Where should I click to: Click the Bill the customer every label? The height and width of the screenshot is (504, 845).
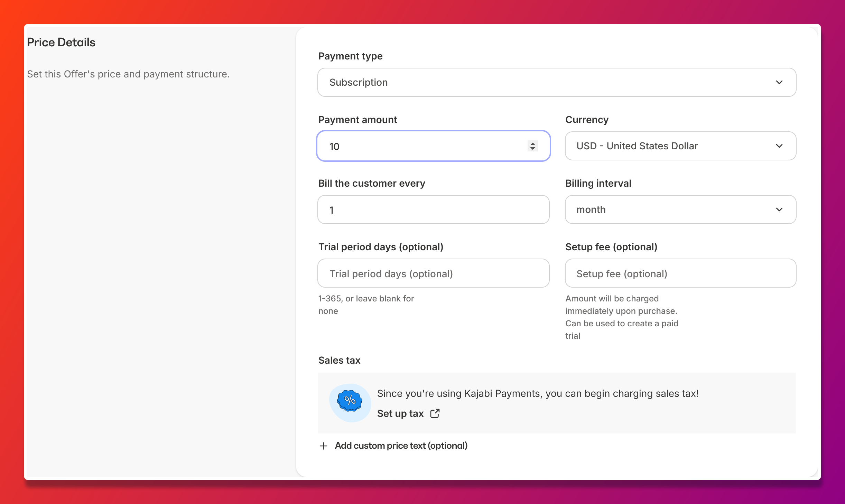tap(372, 183)
